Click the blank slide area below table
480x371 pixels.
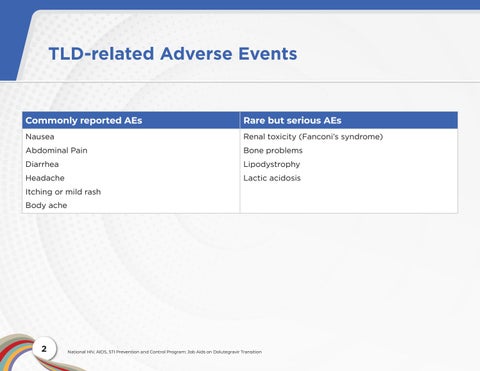(x=240, y=273)
